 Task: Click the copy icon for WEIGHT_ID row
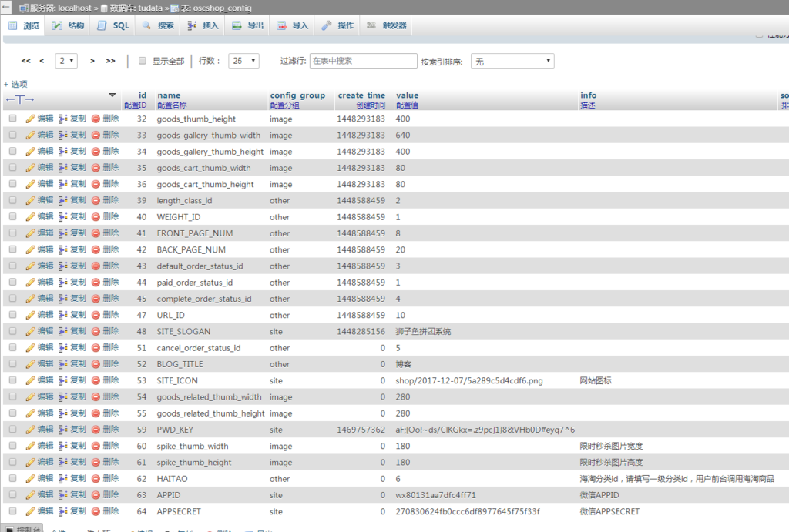(x=63, y=217)
